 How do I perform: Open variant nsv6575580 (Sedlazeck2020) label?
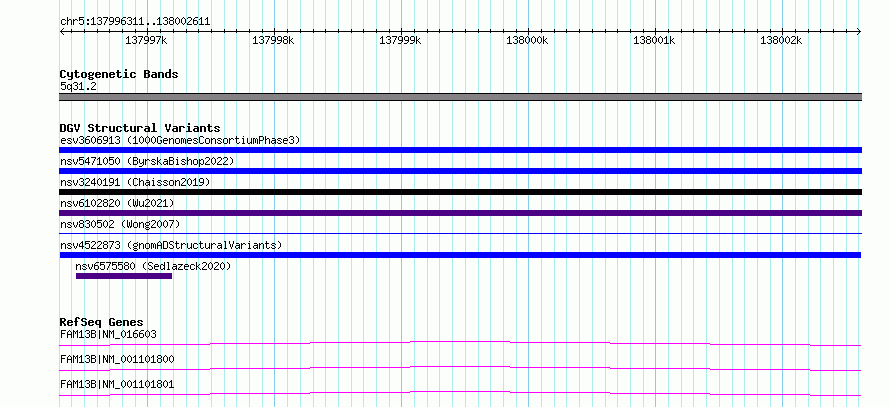click(153, 266)
